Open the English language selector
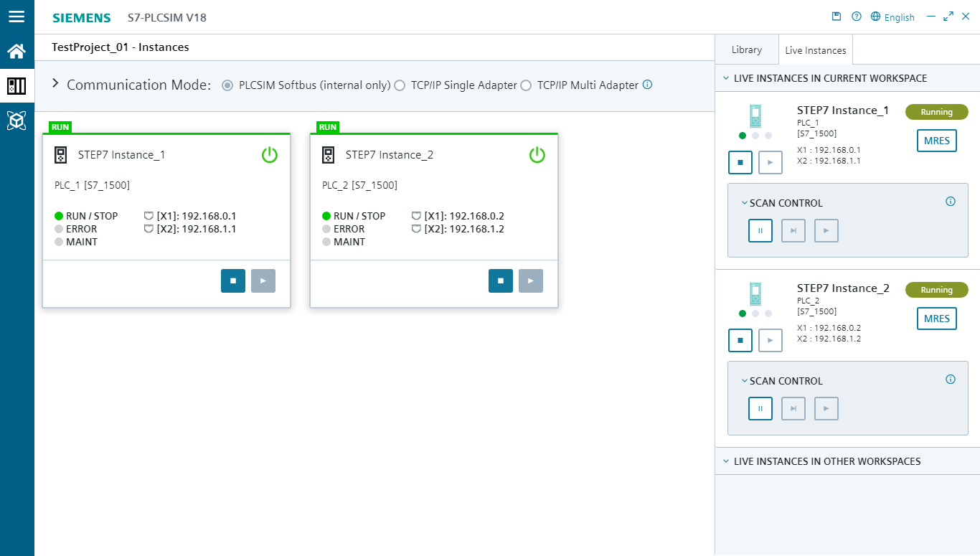 (892, 17)
